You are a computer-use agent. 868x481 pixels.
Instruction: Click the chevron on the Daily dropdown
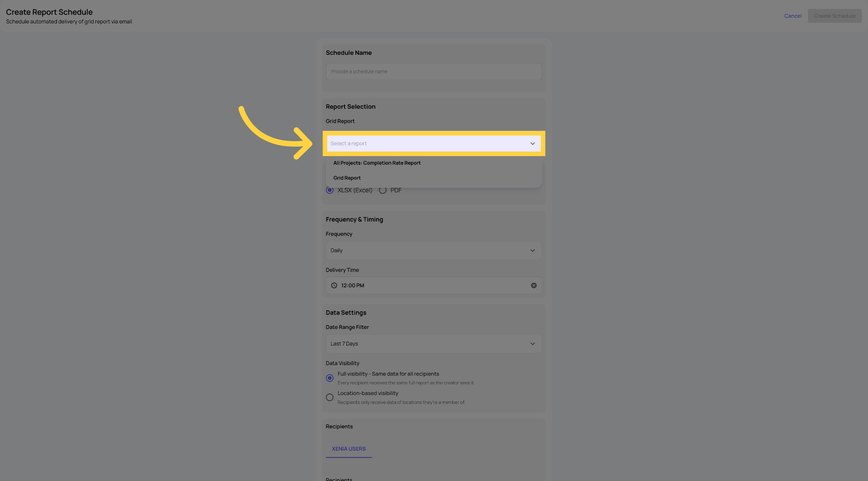click(533, 250)
